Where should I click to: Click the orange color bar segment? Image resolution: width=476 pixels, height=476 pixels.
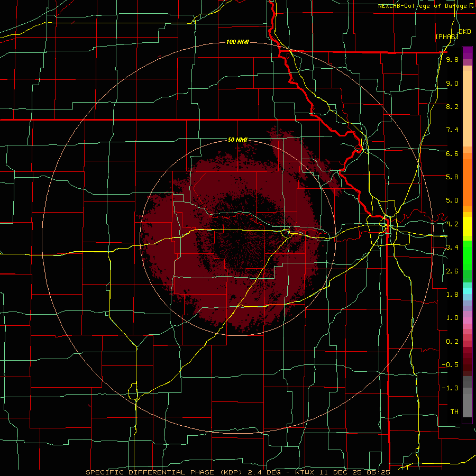click(467, 183)
